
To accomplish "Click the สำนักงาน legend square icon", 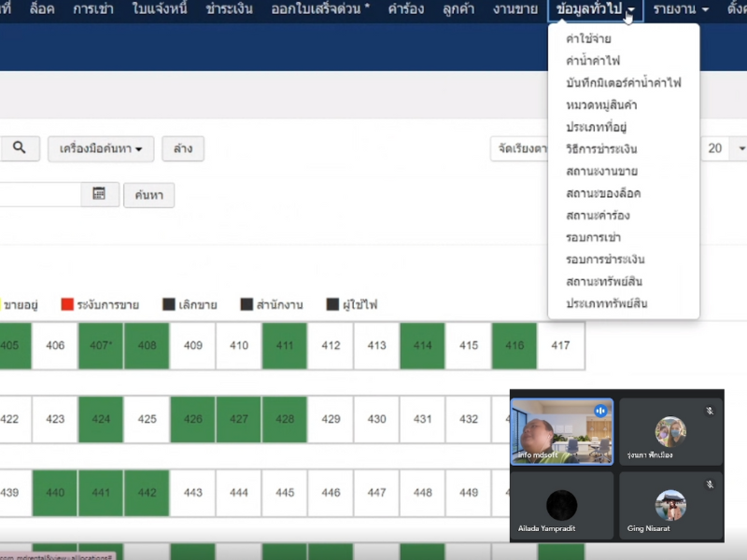I will click(x=247, y=304).
